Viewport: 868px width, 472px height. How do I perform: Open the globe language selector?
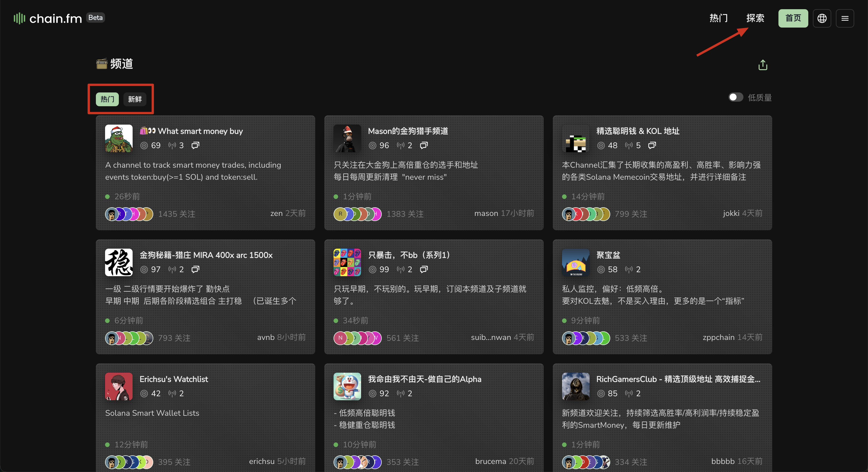click(821, 18)
